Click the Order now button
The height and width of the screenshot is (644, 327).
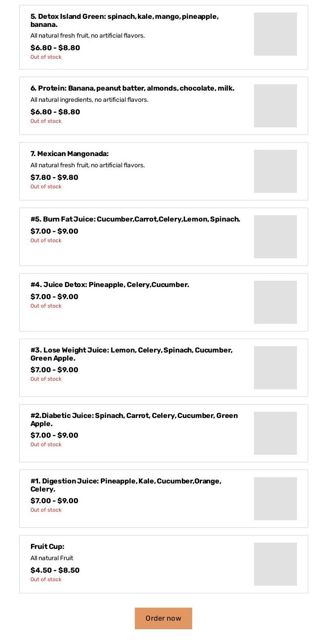tap(163, 618)
